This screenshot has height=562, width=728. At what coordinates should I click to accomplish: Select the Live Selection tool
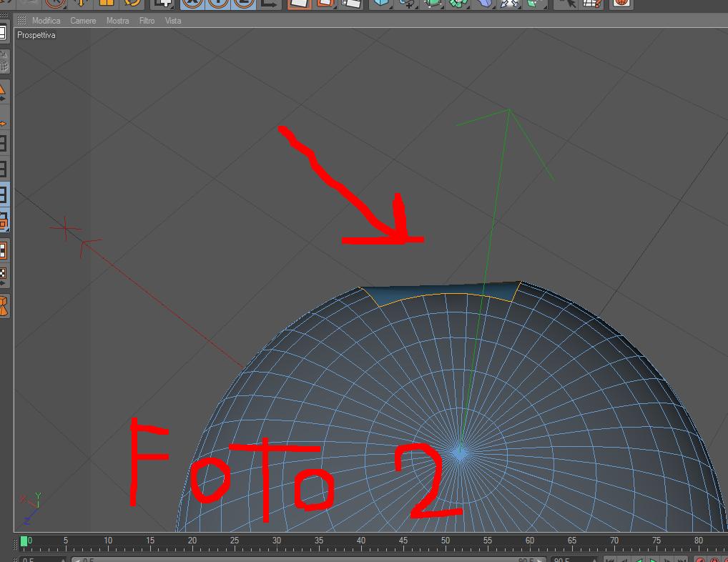pyautogui.click(x=55, y=4)
